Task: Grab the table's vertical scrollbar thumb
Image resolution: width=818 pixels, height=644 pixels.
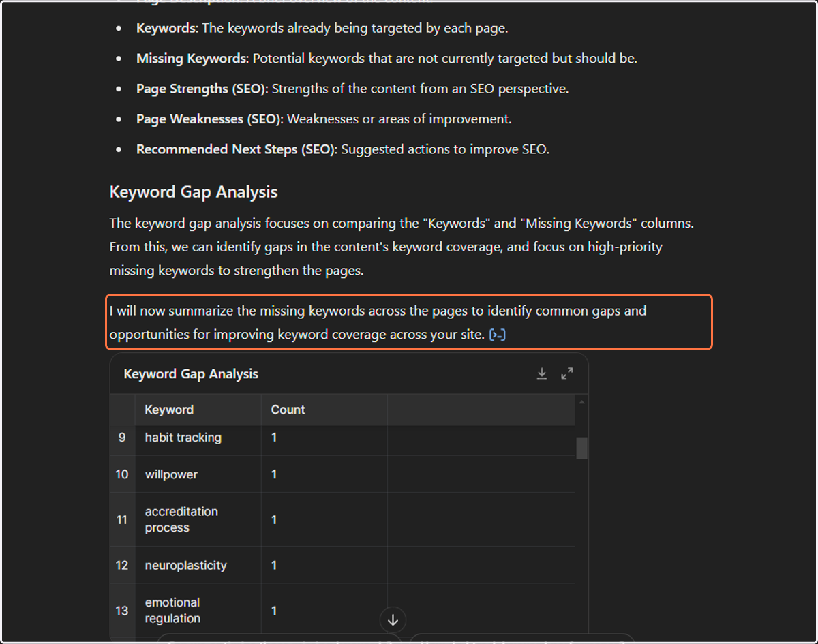Action: point(581,448)
